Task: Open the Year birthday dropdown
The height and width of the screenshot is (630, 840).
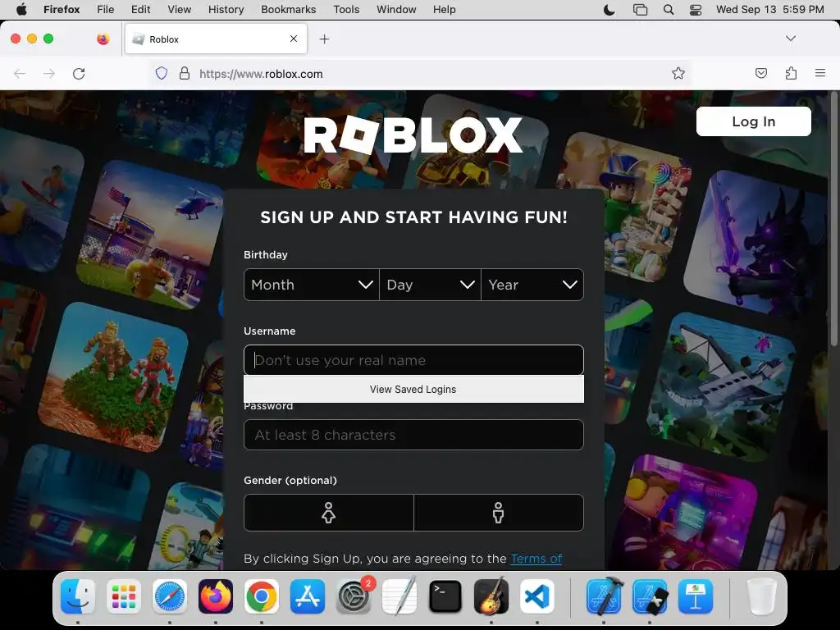Action: pyautogui.click(x=532, y=285)
